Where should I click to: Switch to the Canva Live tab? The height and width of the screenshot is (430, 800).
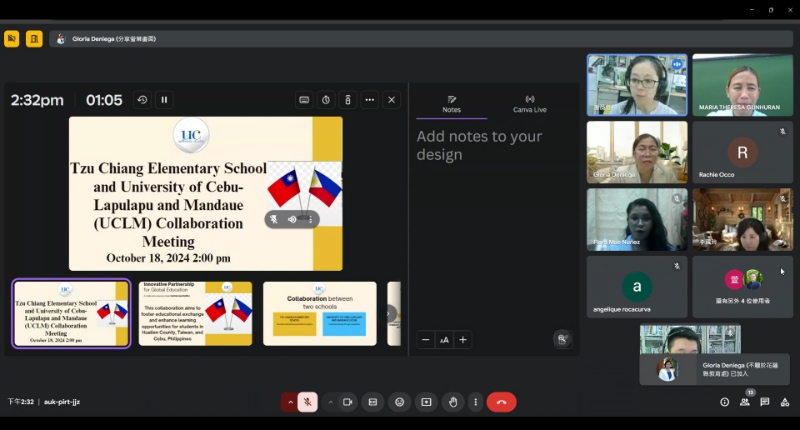point(529,104)
